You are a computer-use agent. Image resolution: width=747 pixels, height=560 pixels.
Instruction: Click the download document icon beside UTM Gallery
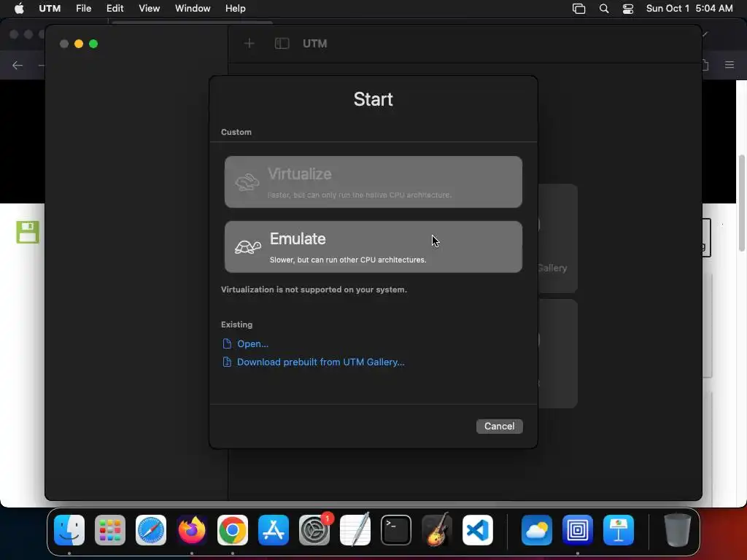227,362
